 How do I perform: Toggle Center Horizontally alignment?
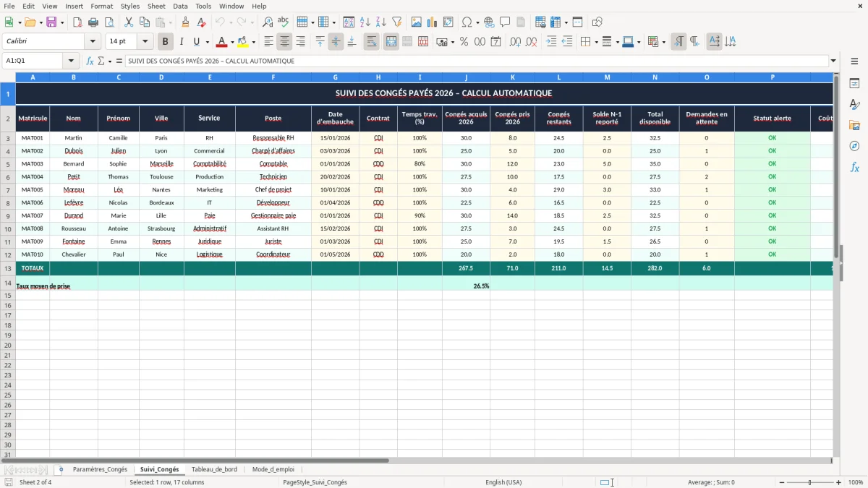point(285,42)
